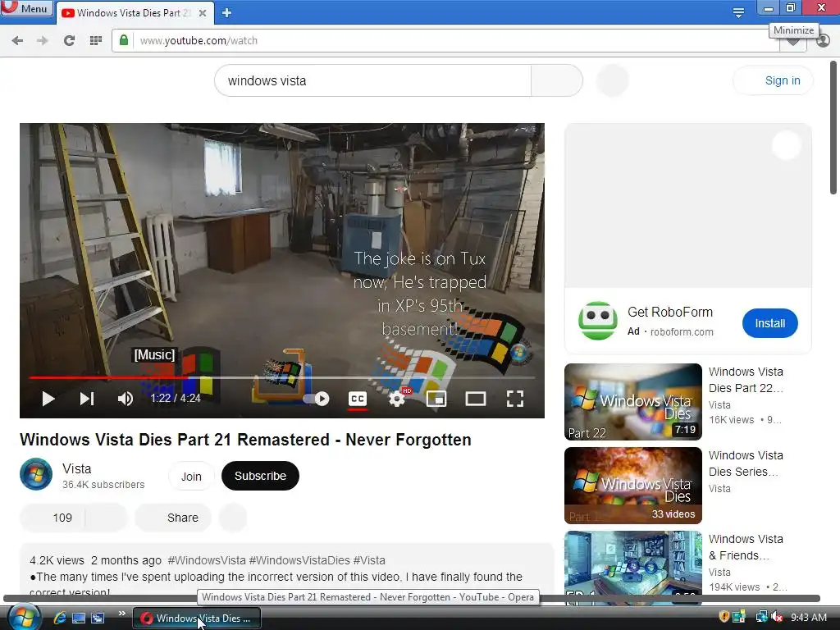This screenshot has height=630, width=840.
Task: Launch Internet Explorer from Quick Launch
Action: coord(59,618)
